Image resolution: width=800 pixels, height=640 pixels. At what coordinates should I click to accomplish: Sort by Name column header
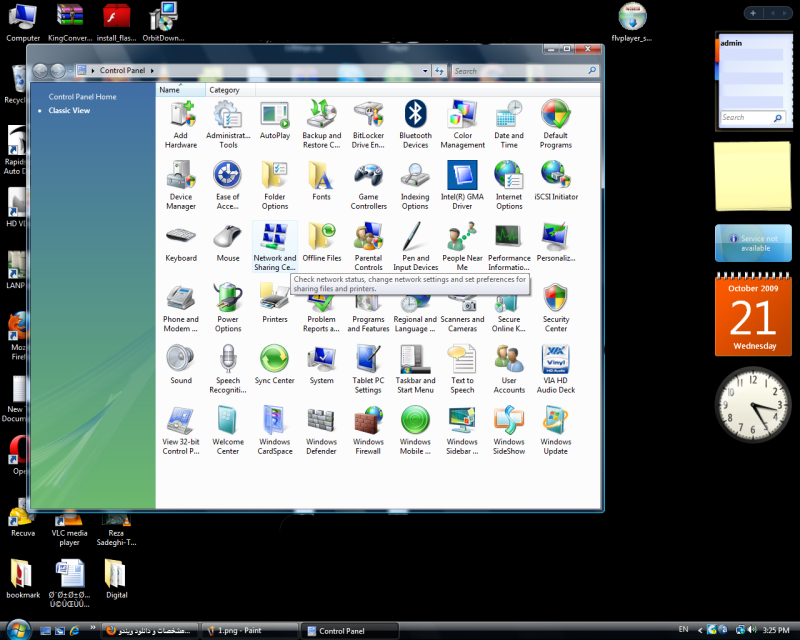coord(180,90)
